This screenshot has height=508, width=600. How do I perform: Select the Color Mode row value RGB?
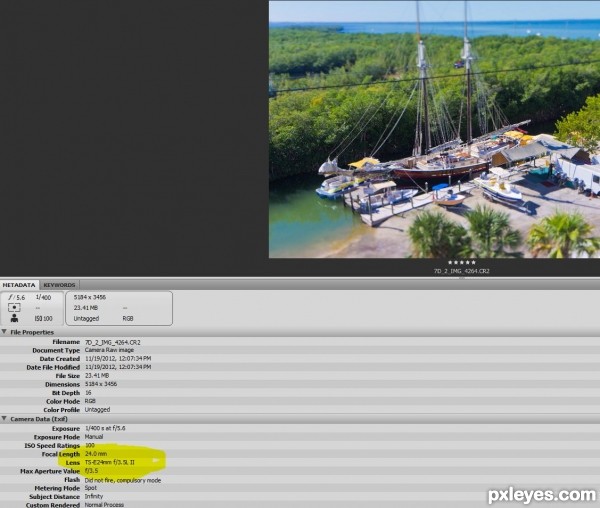90,401
